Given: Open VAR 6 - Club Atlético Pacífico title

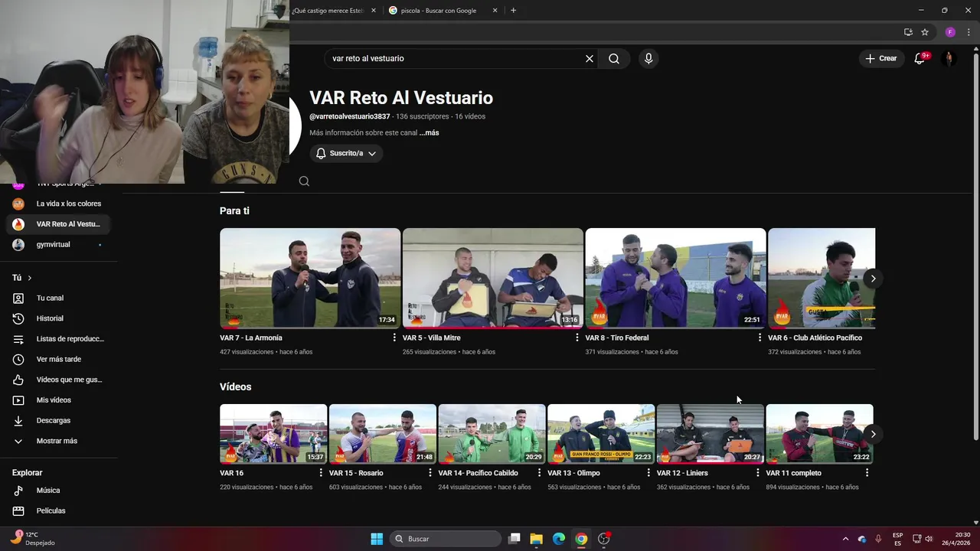Looking at the screenshot, I should coord(815,337).
